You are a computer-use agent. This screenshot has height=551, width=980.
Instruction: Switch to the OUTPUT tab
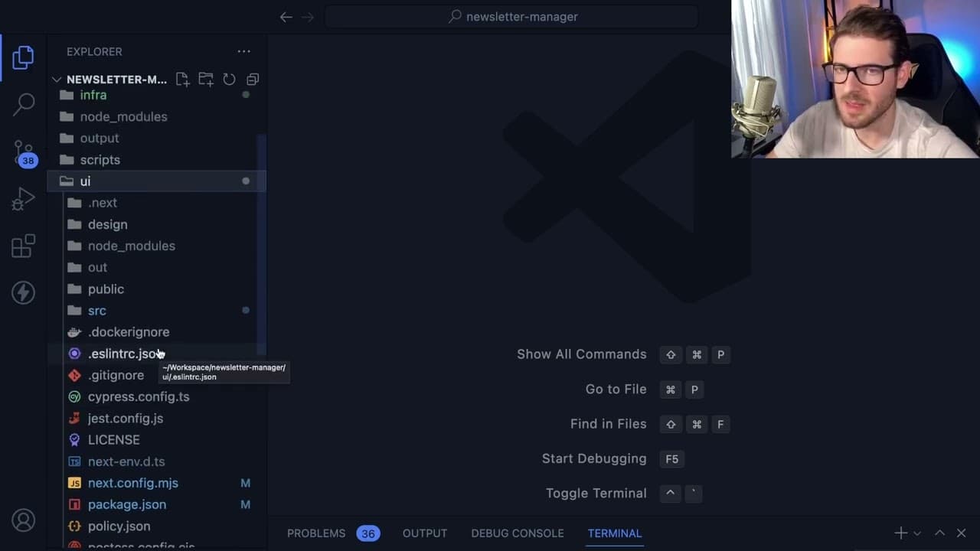(425, 533)
